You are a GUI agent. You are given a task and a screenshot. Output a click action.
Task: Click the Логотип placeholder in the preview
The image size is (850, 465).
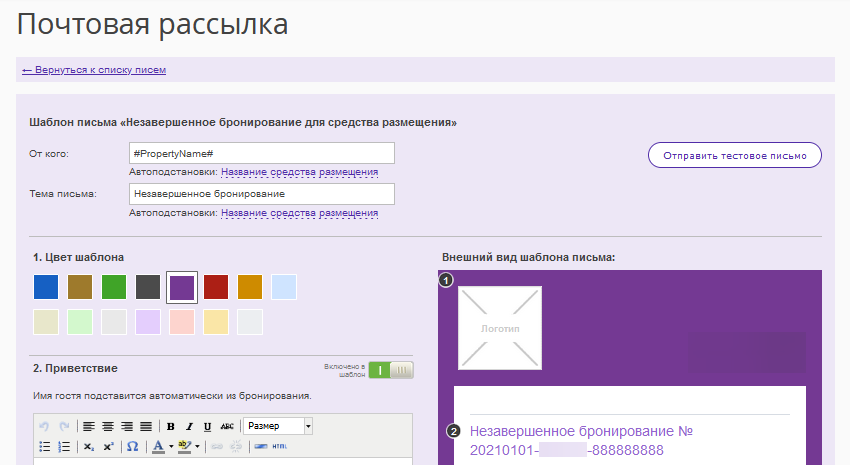(x=500, y=328)
